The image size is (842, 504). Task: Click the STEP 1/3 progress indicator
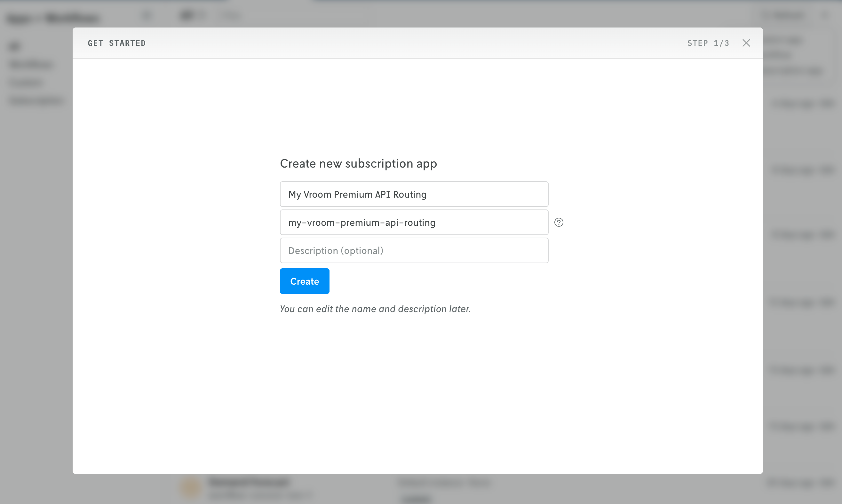coord(708,43)
